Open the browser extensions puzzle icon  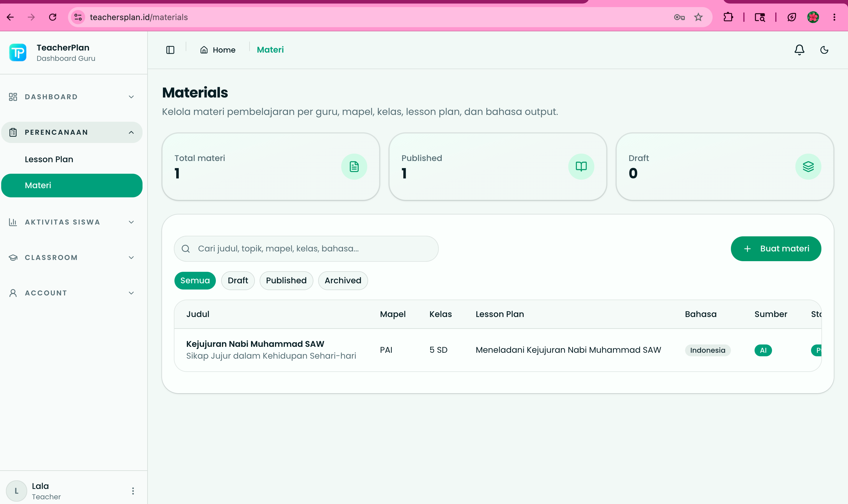point(728,17)
